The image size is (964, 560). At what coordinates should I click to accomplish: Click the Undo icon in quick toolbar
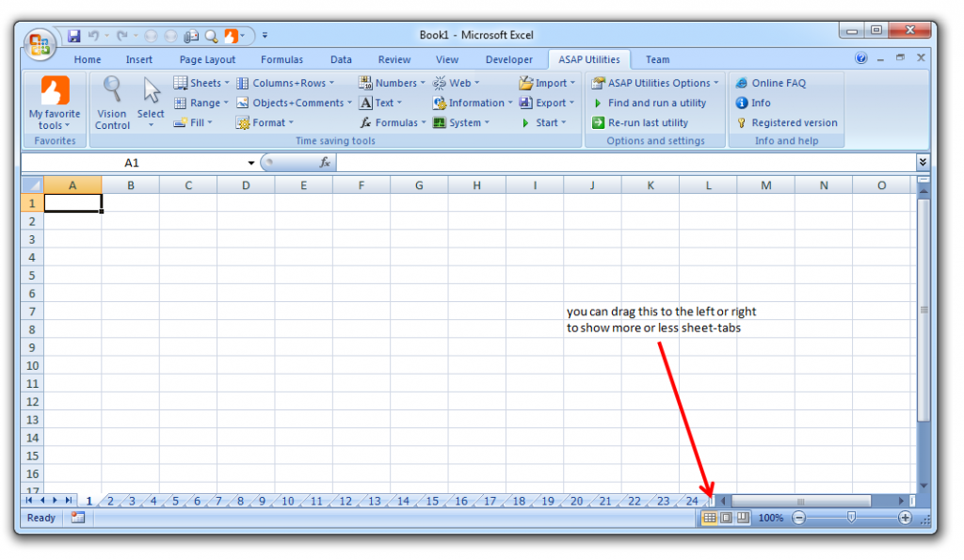point(93,36)
